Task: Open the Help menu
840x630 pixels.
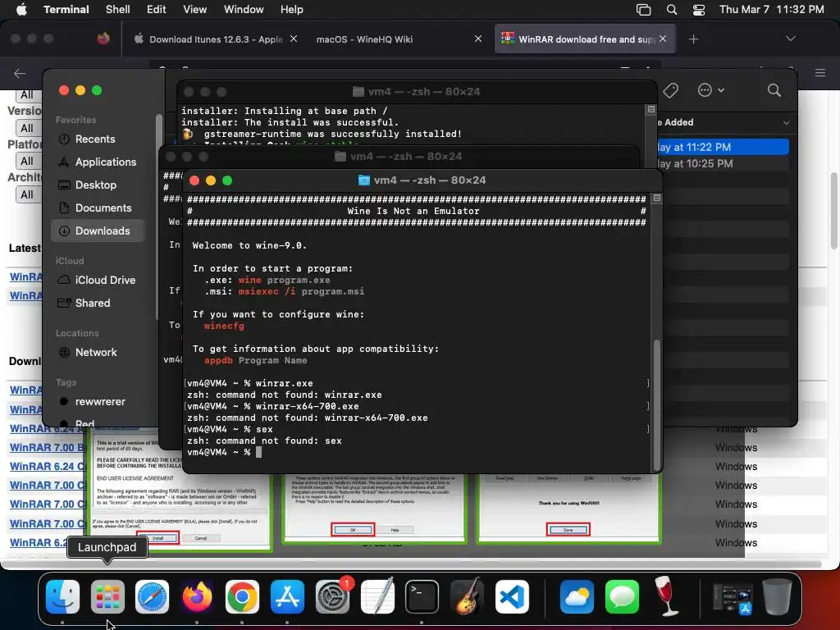Action: [291, 10]
